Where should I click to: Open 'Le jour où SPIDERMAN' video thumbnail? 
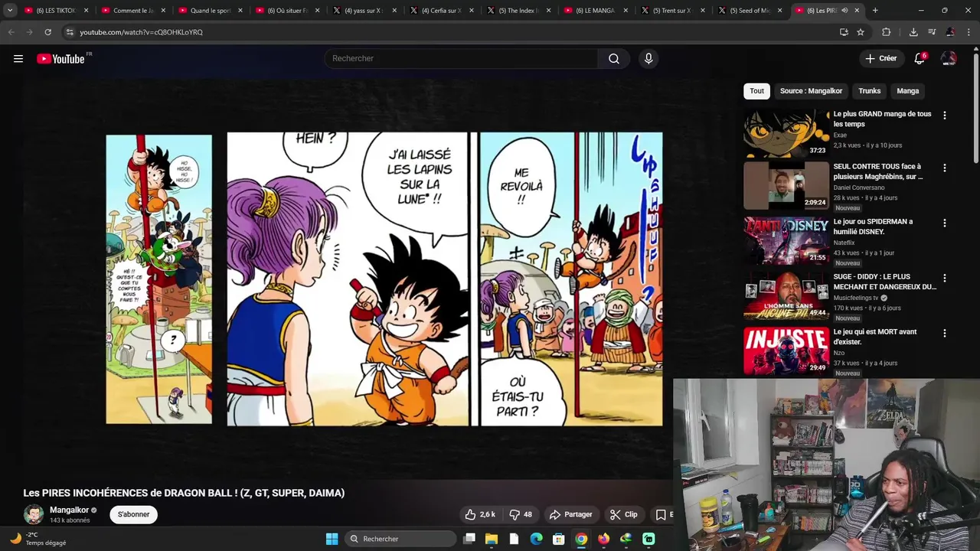(x=786, y=241)
